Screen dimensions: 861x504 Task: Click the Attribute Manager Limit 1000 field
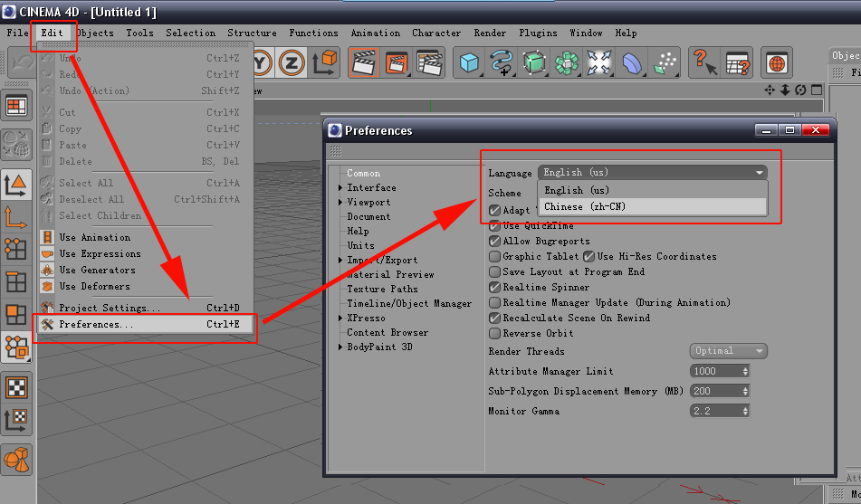tap(716, 371)
